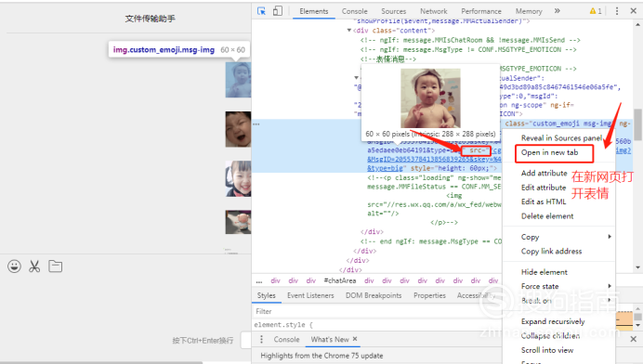Choose Edit attribute in context menu
The image size is (643, 364).
(544, 188)
